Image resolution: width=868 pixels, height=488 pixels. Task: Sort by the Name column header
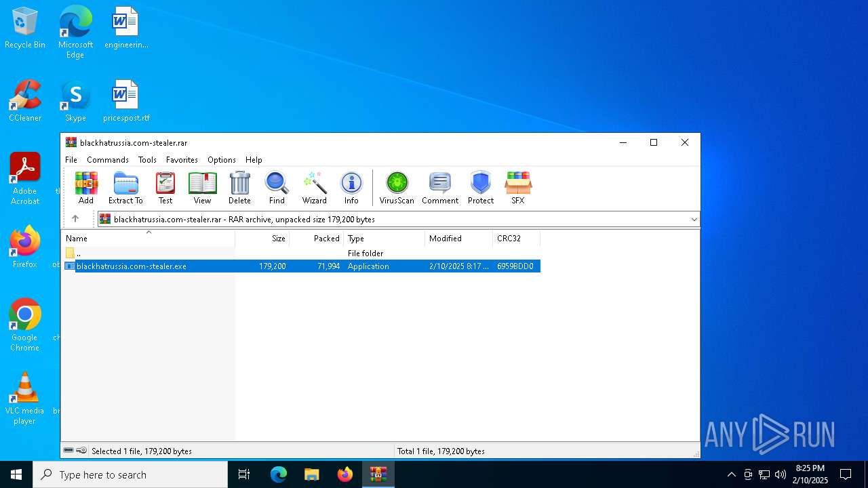tap(149, 239)
